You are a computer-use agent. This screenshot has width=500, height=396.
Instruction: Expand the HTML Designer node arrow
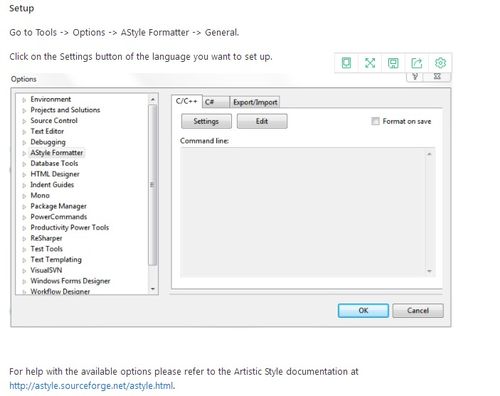24,174
